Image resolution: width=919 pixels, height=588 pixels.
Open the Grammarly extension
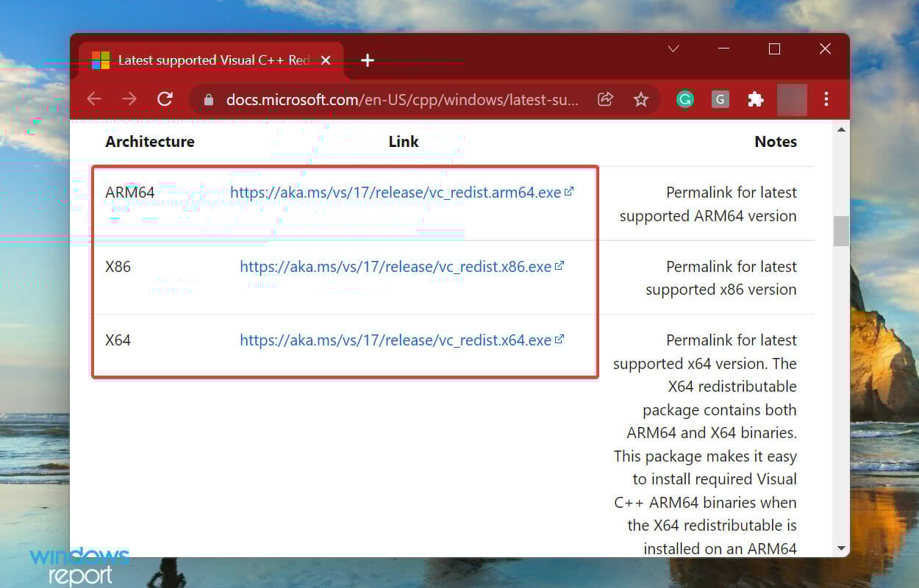point(685,99)
